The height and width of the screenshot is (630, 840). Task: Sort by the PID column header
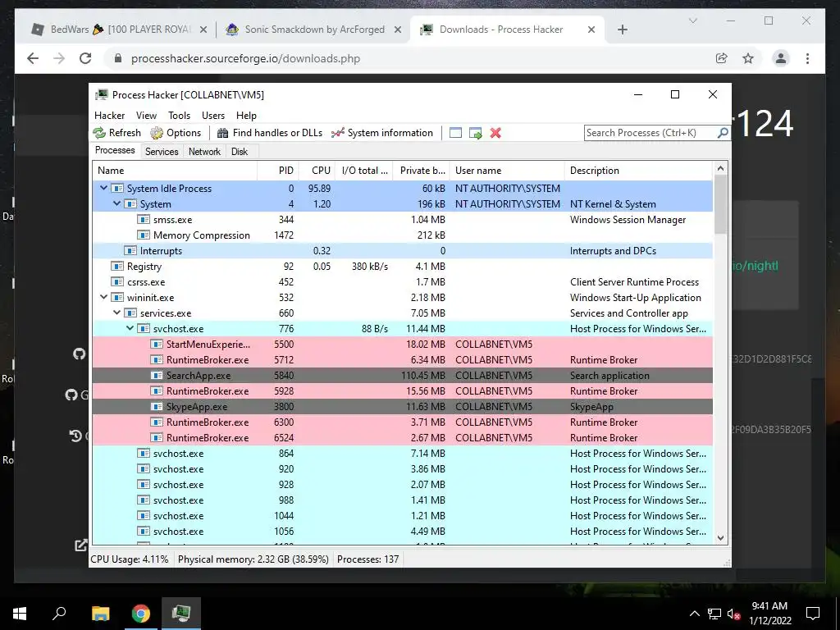(278, 171)
